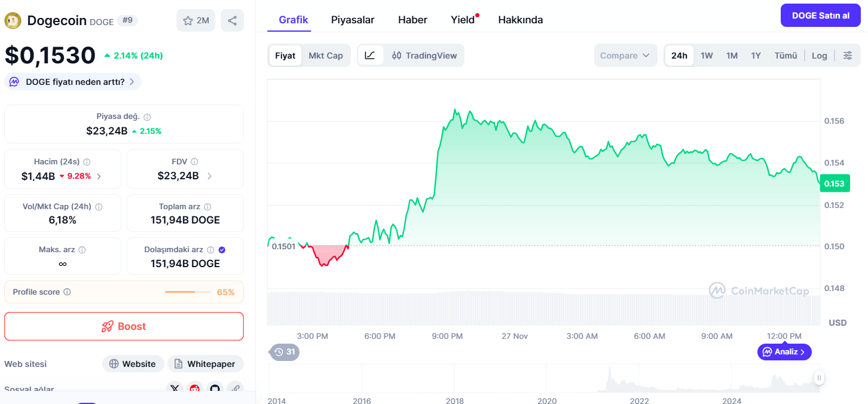Viewport: 868px width, 404px height.
Task: Click the info icon beside Hacim (24s)
Action: pos(87,162)
